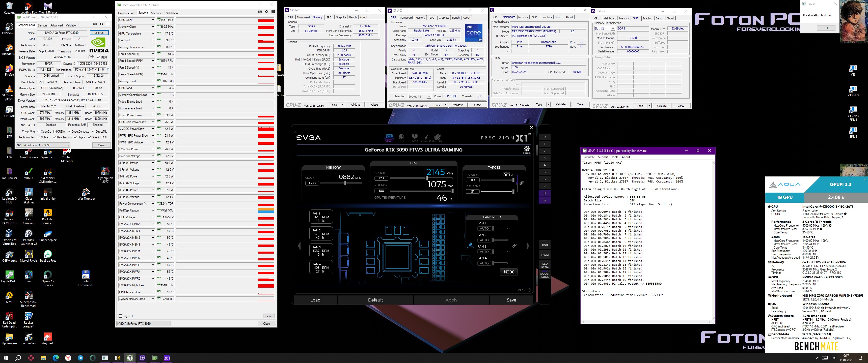Click the Reset button in GPU-Z Sensors
Screen dimensions: 868x363
(268, 316)
